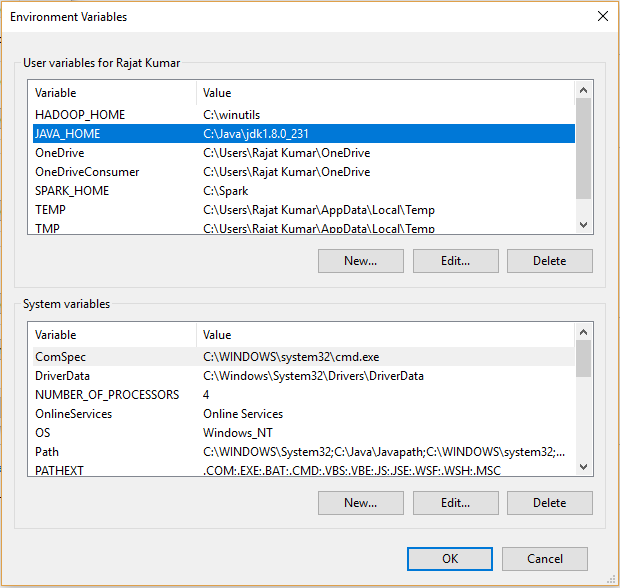This screenshot has height=588, width=620.
Task: Select the HADOOP_HOME user variable
Action: (80, 115)
